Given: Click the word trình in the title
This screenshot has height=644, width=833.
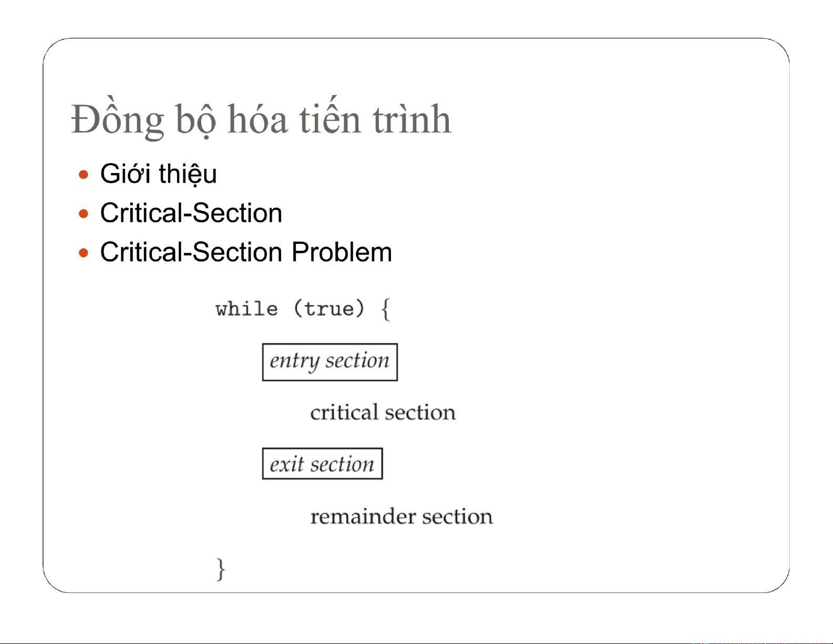Looking at the screenshot, I should tap(412, 119).
